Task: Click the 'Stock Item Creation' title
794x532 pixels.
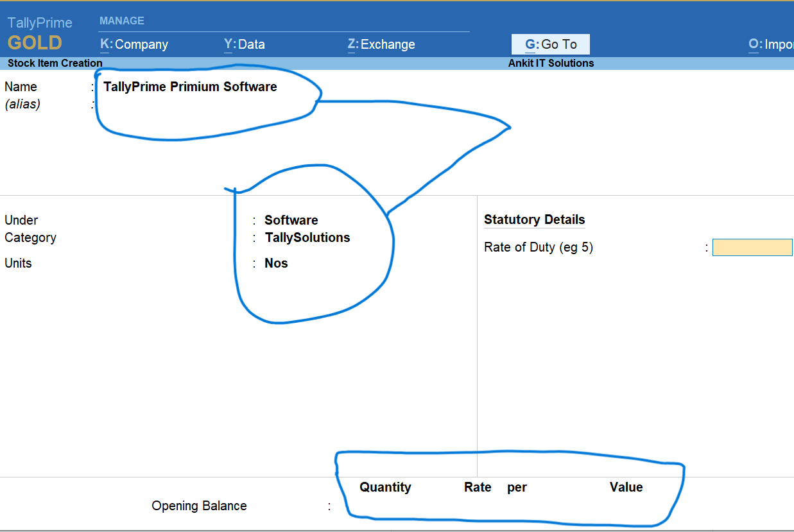Action: 55,63
